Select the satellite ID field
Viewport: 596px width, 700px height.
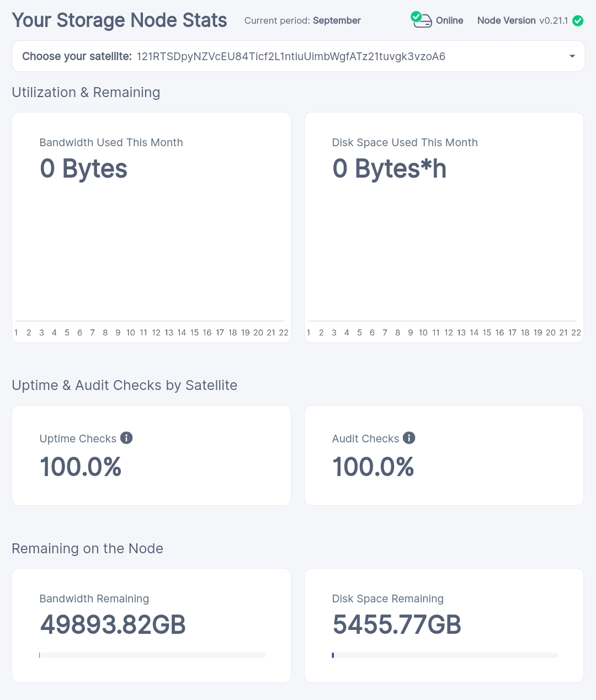[291, 56]
